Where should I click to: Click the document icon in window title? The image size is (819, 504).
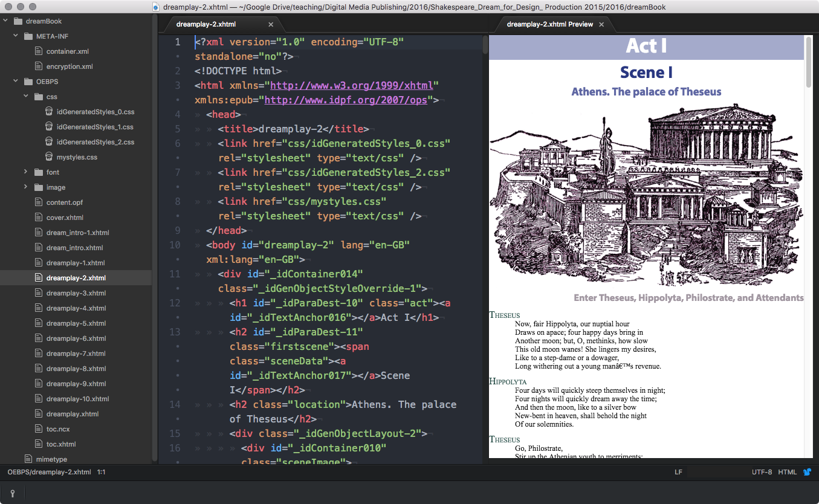[x=156, y=7]
